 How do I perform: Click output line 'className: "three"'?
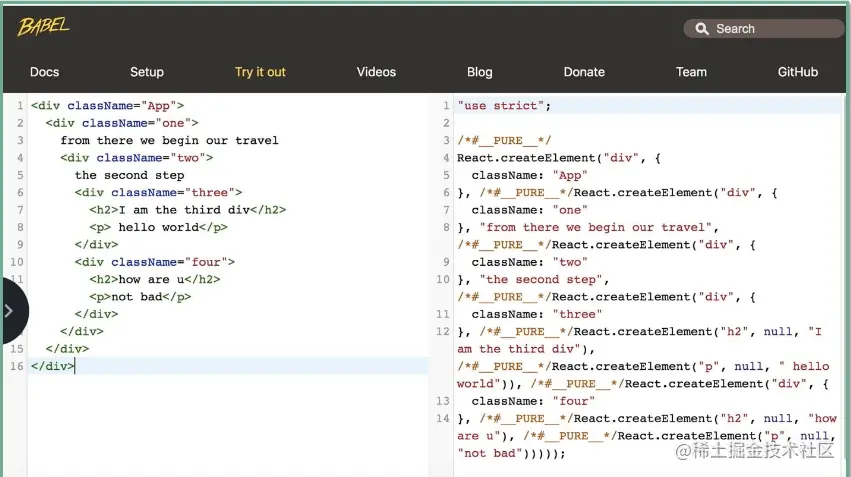click(x=537, y=314)
